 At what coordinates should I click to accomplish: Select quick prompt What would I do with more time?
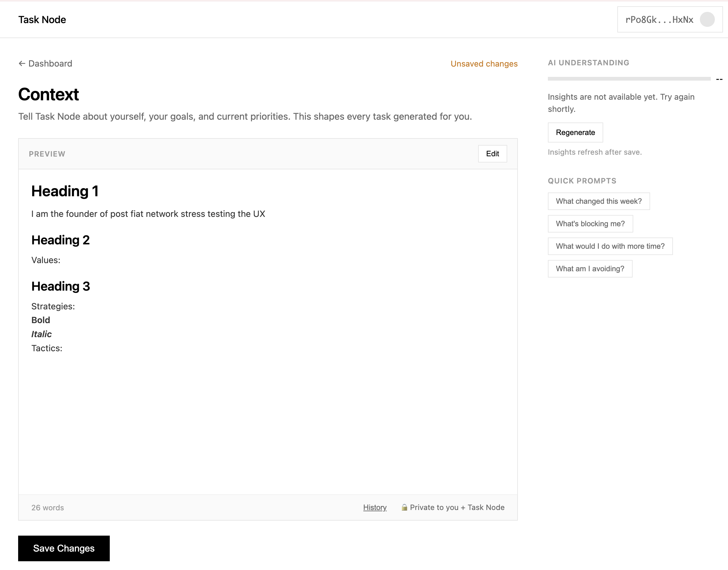coord(610,246)
